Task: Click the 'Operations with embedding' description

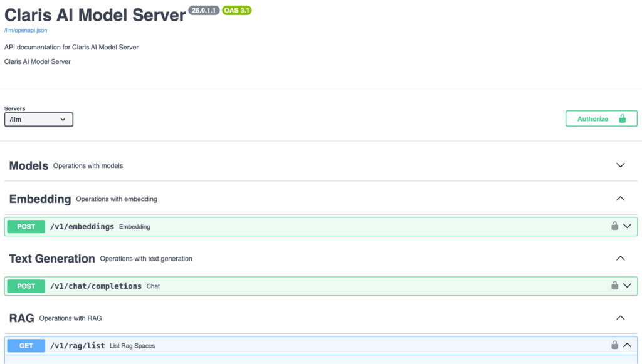Action: [x=117, y=199]
